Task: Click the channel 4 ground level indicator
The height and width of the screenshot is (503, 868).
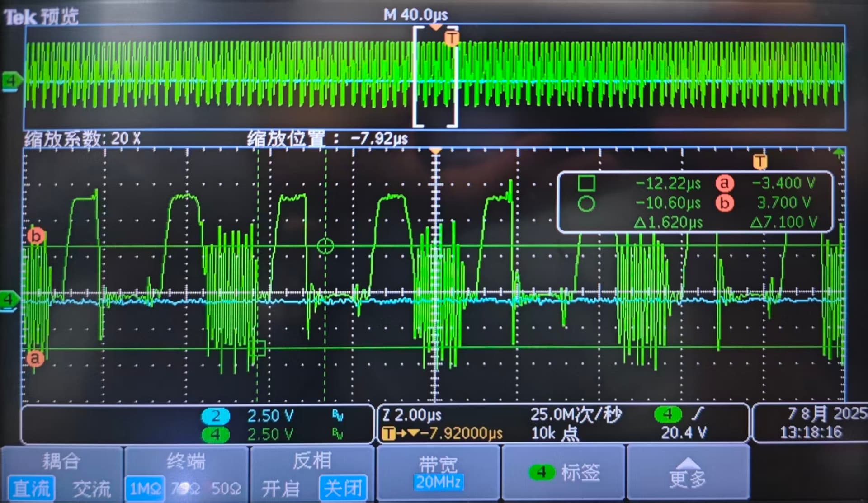Action: coord(9,299)
